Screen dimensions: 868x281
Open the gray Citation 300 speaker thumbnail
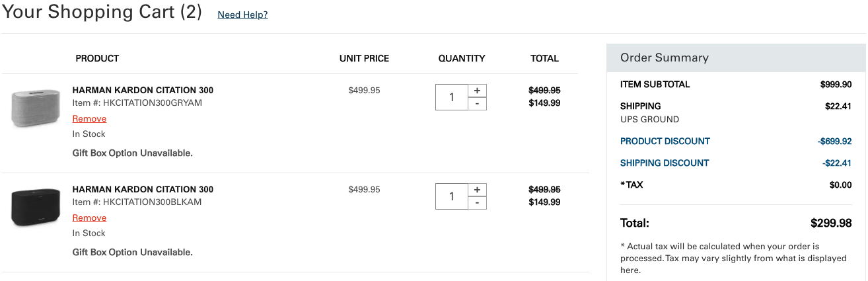pyautogui.click(x=36, y=108)
